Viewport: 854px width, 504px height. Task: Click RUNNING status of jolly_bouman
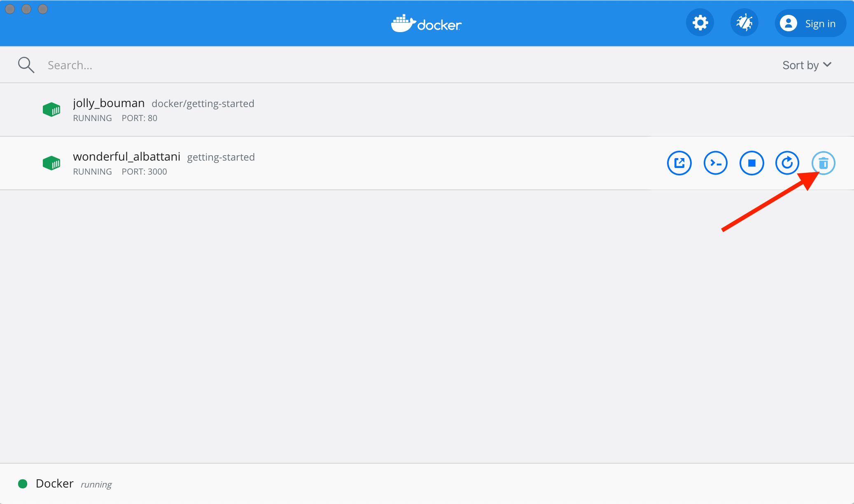click(93, 118)
